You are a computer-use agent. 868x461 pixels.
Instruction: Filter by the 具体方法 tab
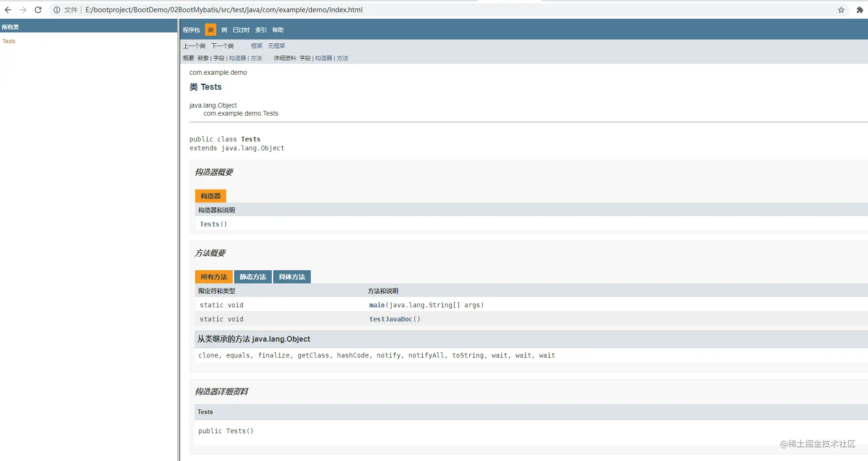pos(292,277)
